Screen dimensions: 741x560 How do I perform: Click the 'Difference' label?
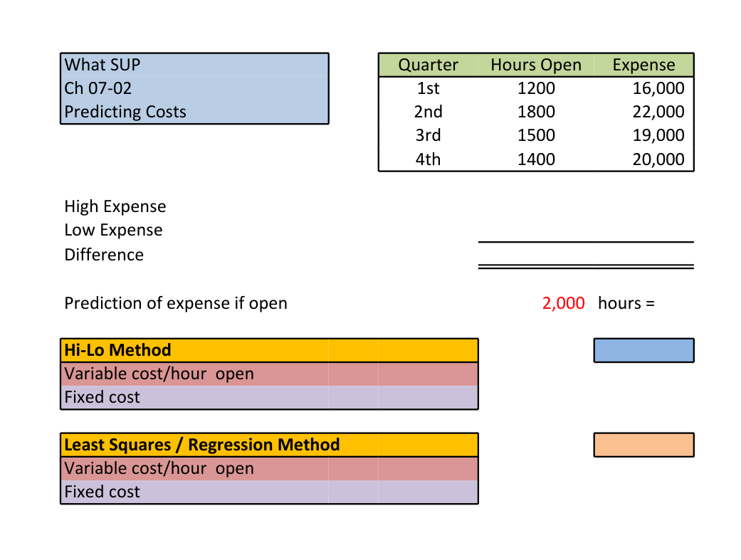click(x=104, y=255)
